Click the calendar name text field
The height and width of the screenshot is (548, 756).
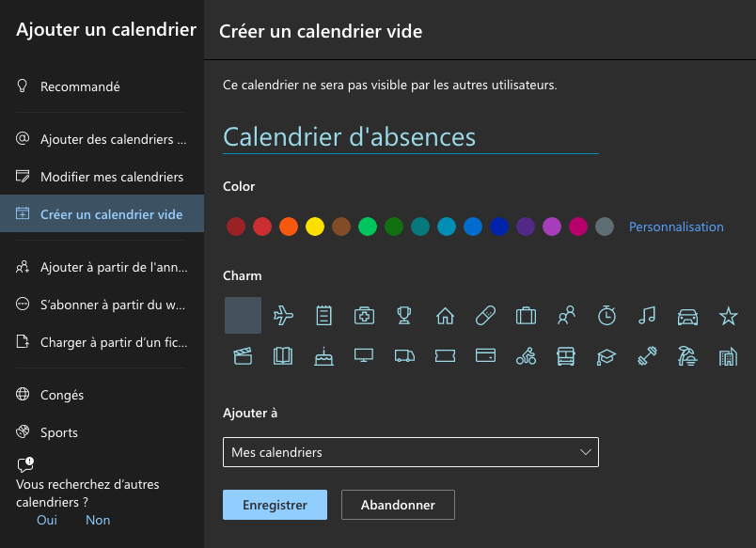point(410,137)
